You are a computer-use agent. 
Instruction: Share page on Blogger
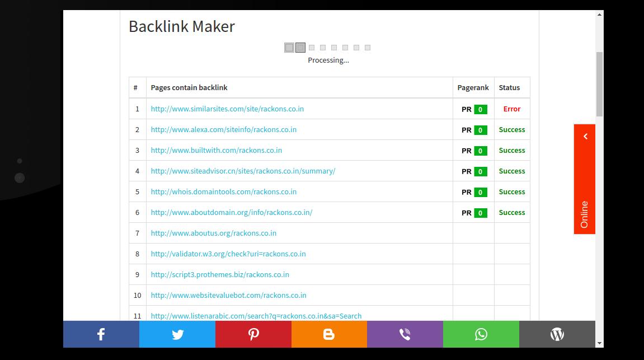tap(329, 334)
